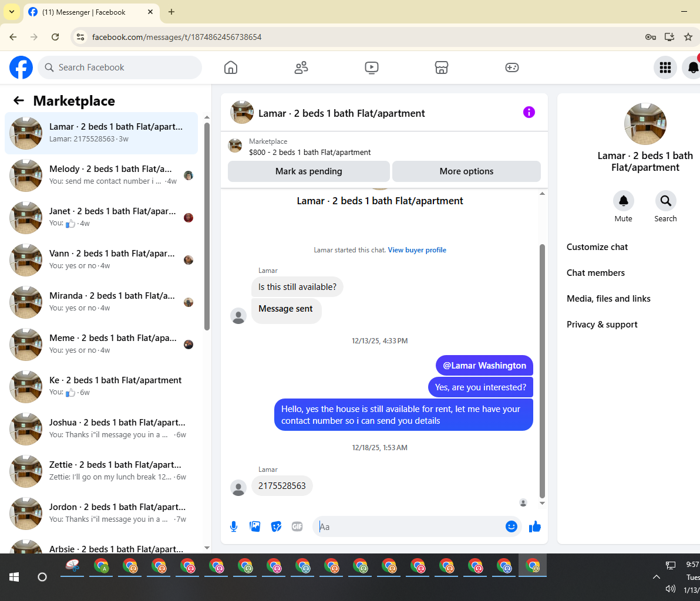Send a voice clip via microphone icon
This screenshot has width=700, height=601.
pos(234,527)
